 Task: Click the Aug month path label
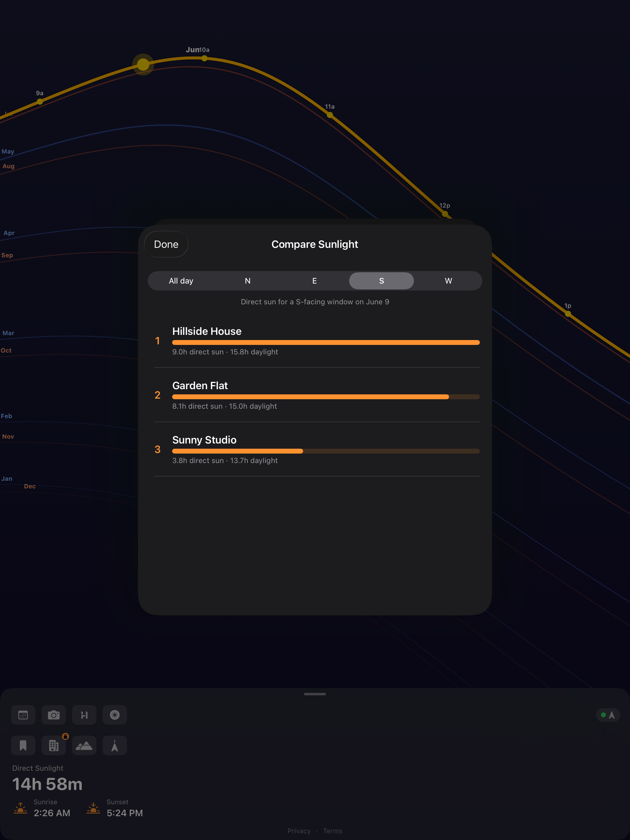click(x=8, y=166)
